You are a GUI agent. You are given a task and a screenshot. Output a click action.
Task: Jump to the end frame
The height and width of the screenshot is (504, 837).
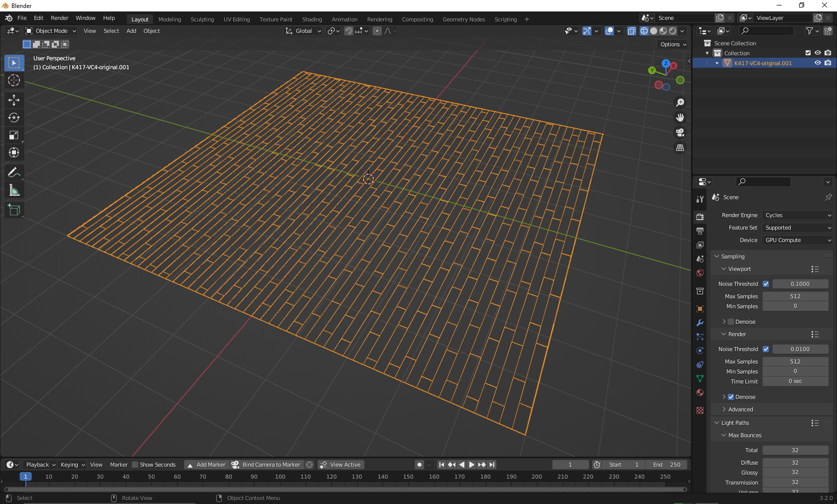pyautogui.click(x=492, y=465)
